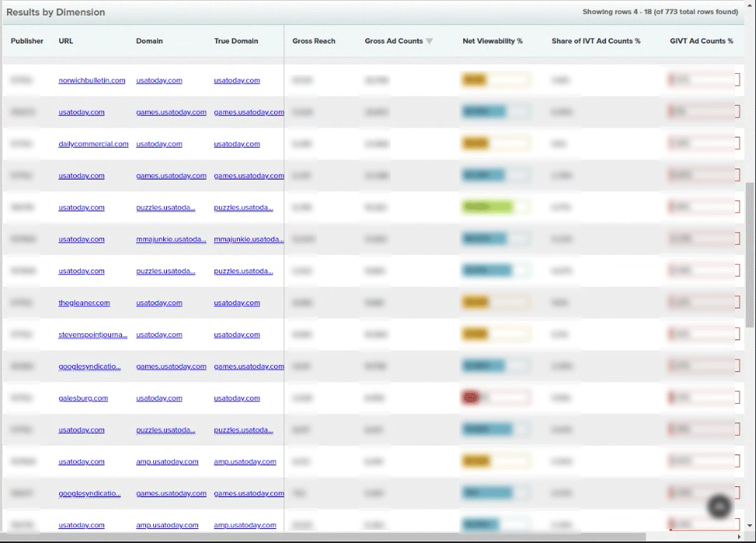Open usatoday.com True Domain link in stevenspointjourna... row

coord(237,335)
